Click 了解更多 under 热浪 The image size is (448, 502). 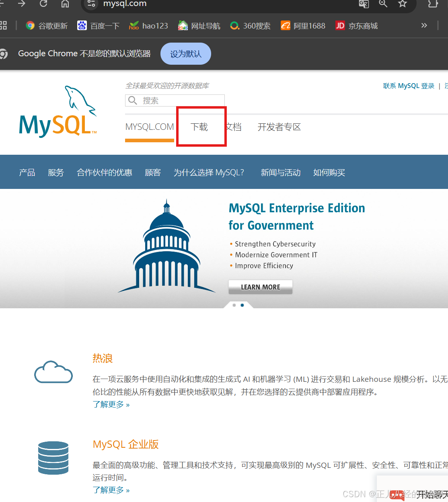[x=111, y=404]
